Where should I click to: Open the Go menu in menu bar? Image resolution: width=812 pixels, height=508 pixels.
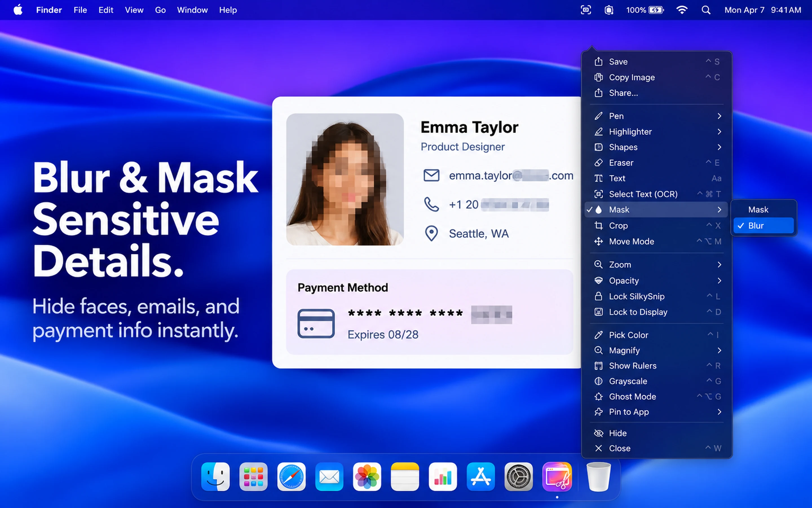click(x=160, y=10)
